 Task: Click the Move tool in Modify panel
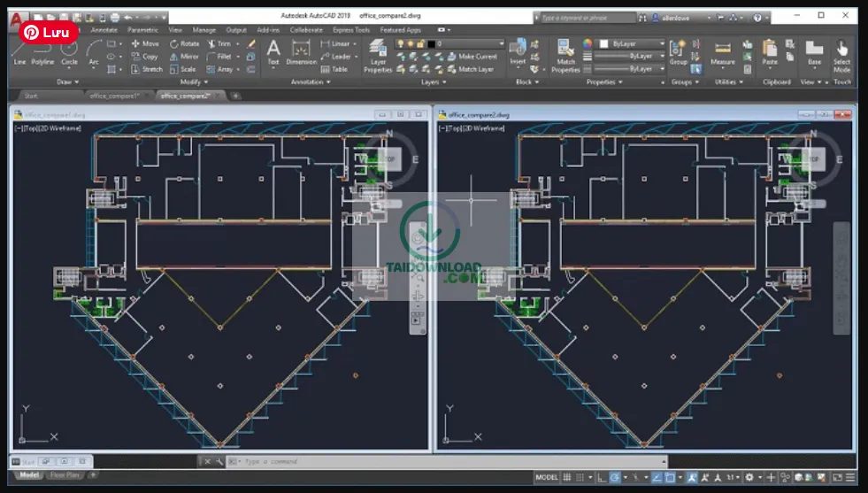(x=146, y=43)
